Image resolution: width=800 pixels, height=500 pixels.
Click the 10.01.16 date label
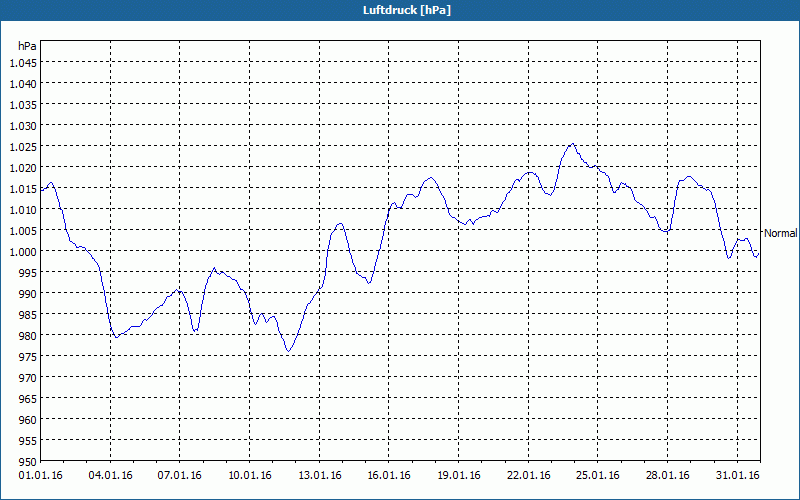pyautogui.click(x=249, y=476)
